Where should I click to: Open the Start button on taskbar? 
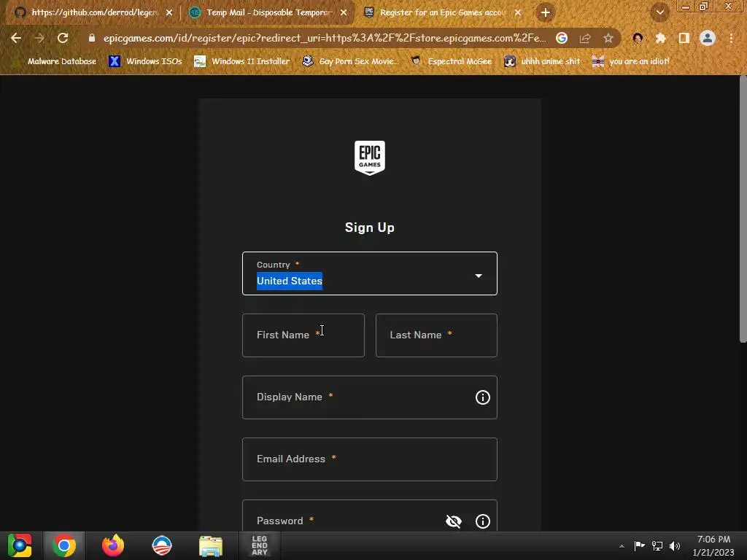pyautogui.click(x=20, y=545)
